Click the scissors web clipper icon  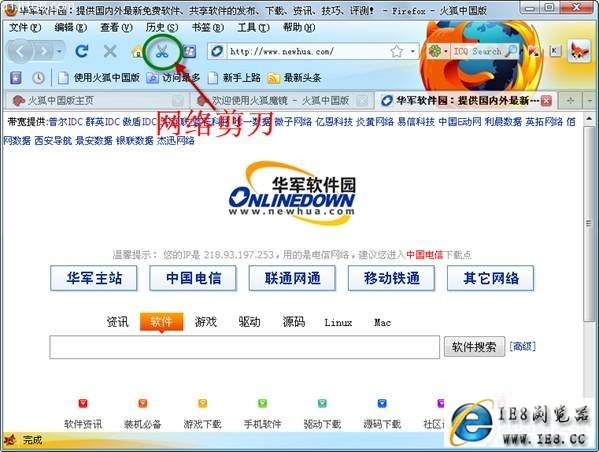tap(162, 52)
